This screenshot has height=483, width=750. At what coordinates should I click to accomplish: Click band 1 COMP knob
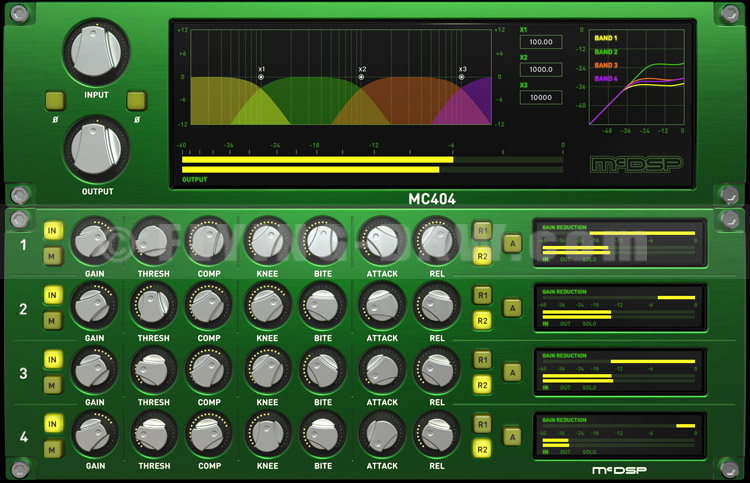(x=208, y=241)
